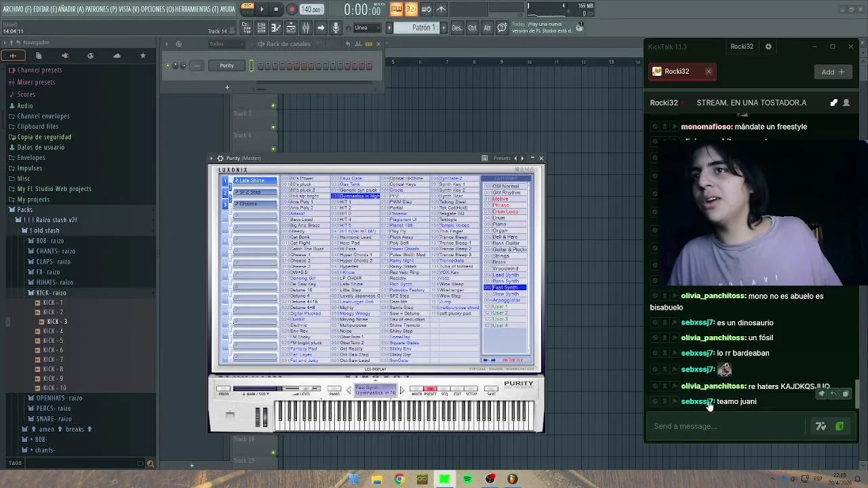Open the ARCHIVO menu
868x488 pixels.
(17, 9)
